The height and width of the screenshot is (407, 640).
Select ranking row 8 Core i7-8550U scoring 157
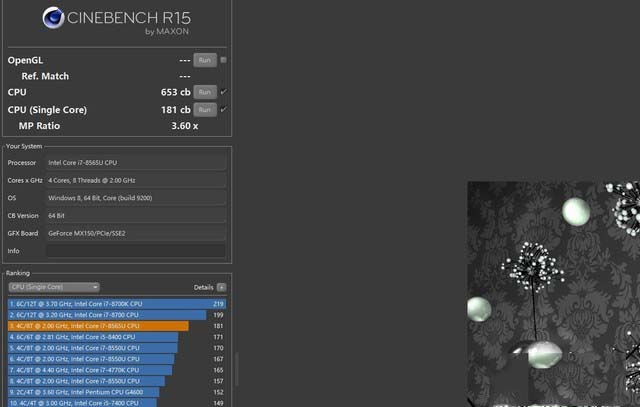pos(117,381)
